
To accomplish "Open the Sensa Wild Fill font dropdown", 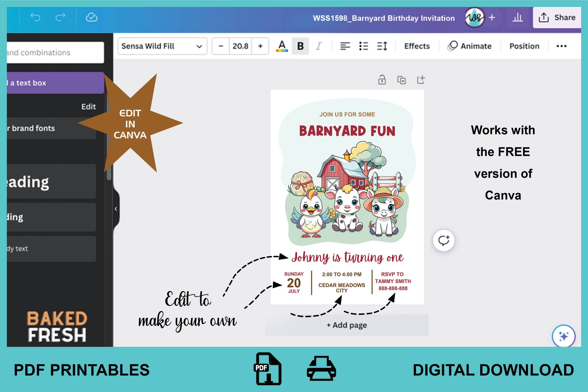I will [x=162, y=46].
